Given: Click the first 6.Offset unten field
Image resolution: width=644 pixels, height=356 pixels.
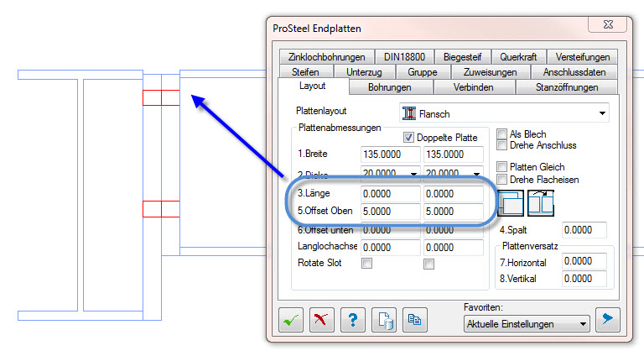Looking at the screenshot, I should [x=391, y=230].
